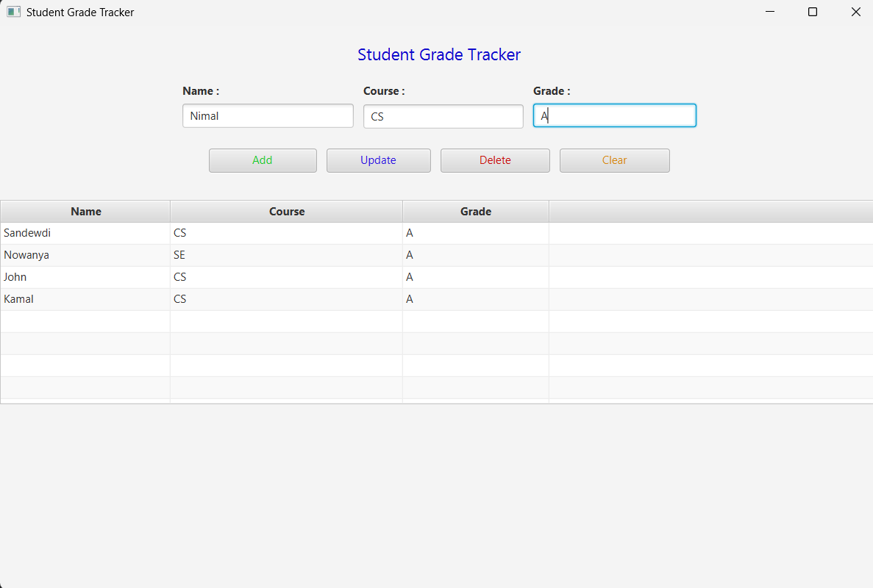Screen dimensions: 873x588
Task: Sort table by Name column header
Action: tap(85, 211)
